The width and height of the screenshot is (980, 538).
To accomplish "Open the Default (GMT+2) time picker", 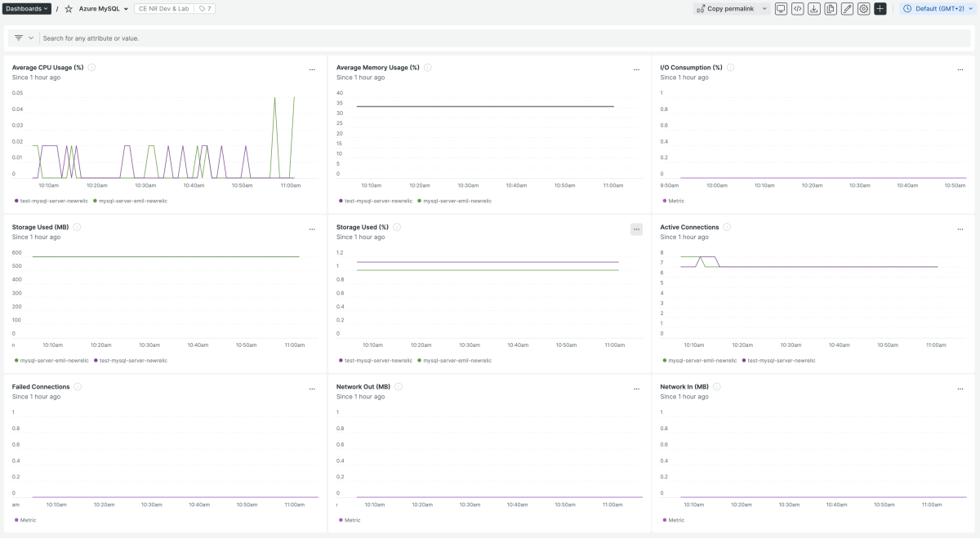I will 937,9.
